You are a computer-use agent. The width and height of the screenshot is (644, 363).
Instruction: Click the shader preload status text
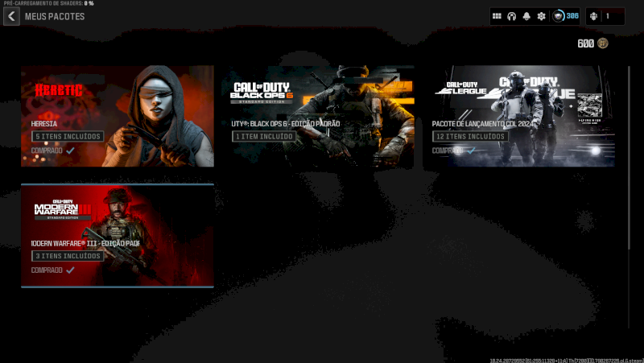coord(49,3)
